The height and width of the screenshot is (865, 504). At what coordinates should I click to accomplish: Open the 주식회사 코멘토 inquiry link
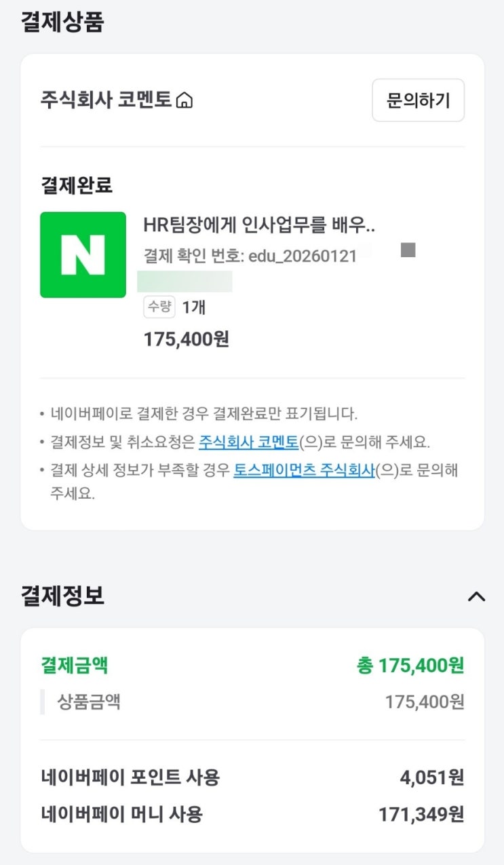pyautogui.click(x=248, y=442)
